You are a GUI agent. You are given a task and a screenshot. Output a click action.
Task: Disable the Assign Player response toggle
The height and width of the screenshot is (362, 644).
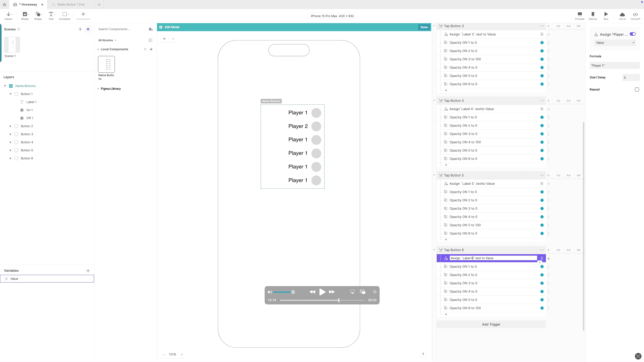click(632, 34)
